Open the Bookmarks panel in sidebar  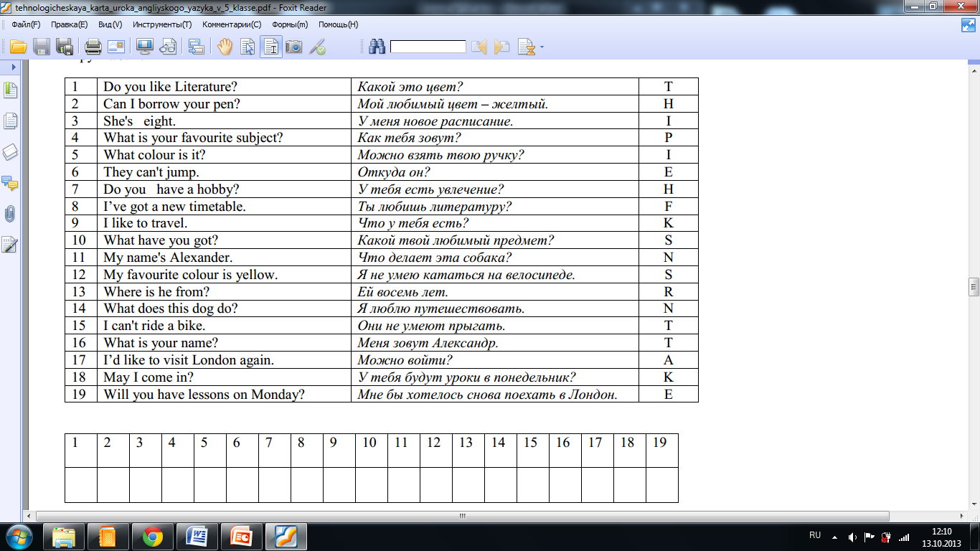point(10,90)
